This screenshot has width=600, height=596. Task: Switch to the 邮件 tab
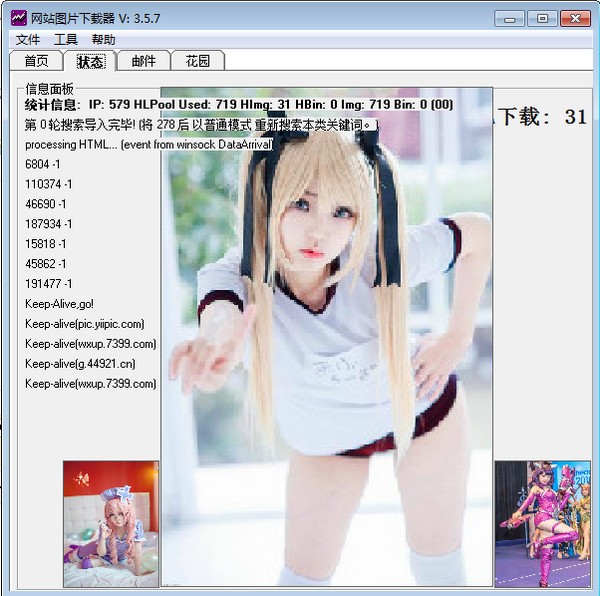(x=144, y=61)
